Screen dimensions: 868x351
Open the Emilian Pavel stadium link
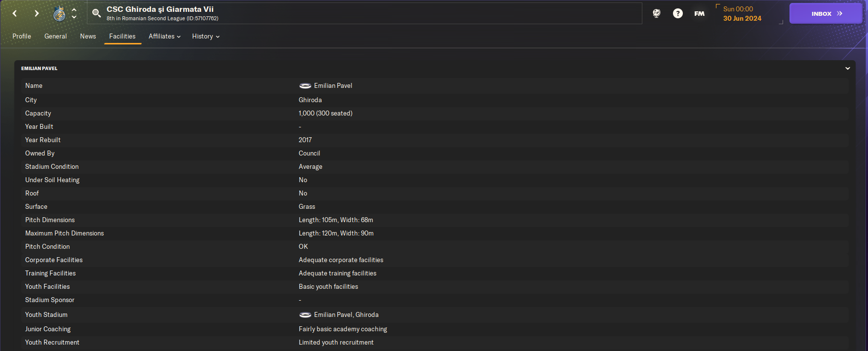coord(333,86)
